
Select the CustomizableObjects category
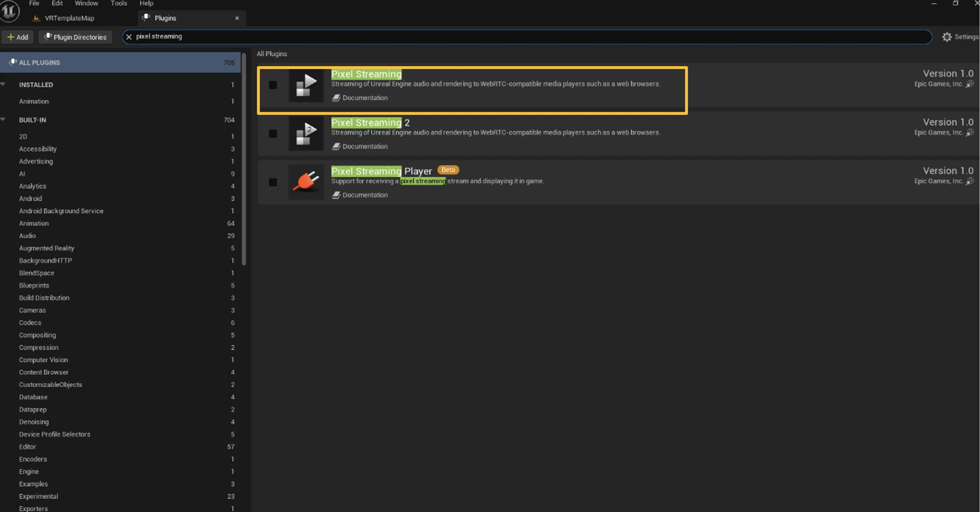120,385
